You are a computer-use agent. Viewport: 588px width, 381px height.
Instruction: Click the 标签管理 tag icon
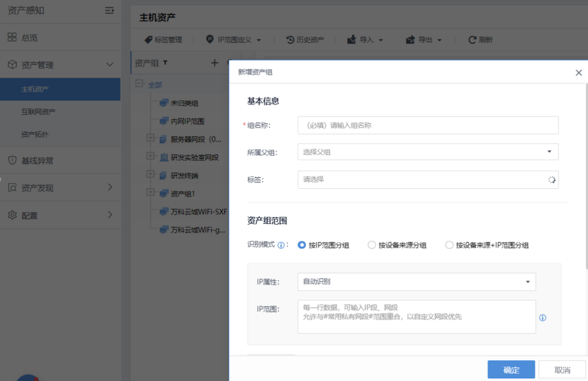(148, 40)
